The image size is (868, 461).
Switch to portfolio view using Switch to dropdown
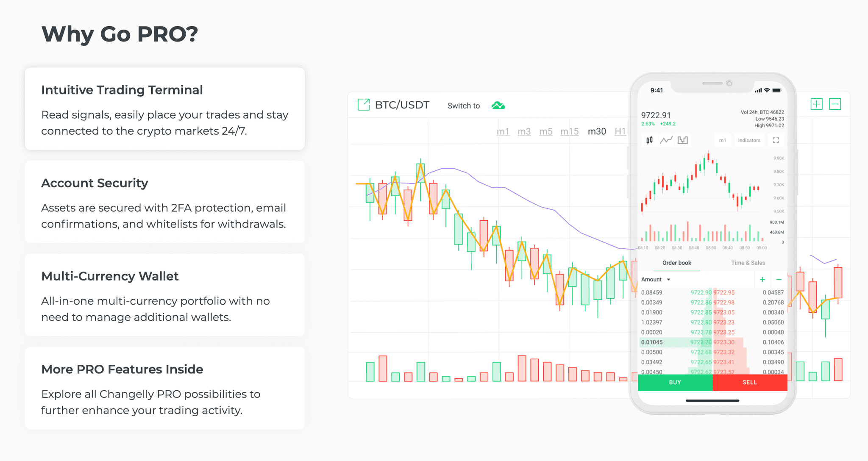pos(497,106)
